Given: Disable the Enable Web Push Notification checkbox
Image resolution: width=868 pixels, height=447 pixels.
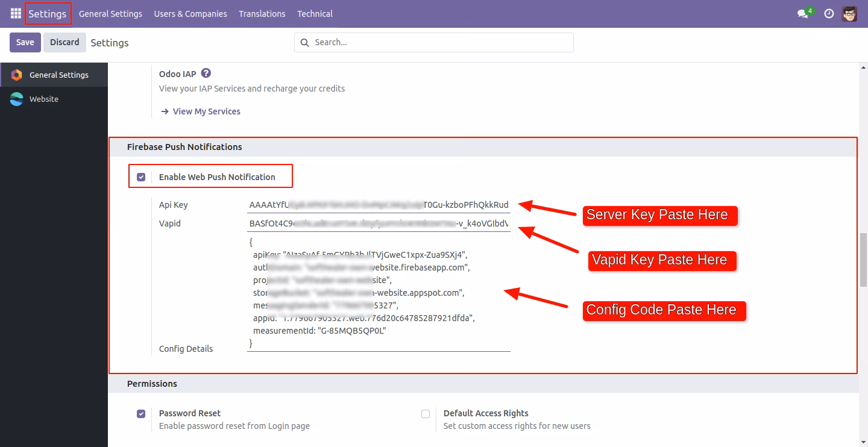Looking at the screenshot, I should pos(141,177).
